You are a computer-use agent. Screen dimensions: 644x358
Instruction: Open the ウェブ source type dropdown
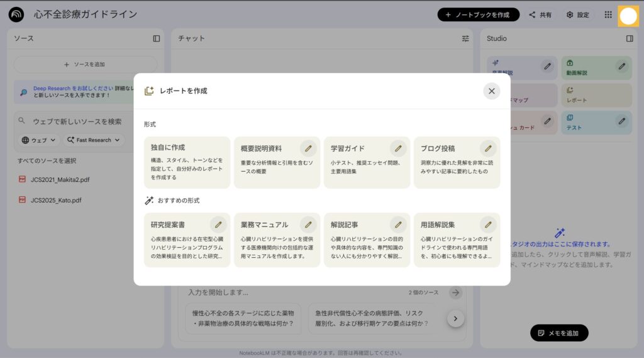tap(38, 140)
